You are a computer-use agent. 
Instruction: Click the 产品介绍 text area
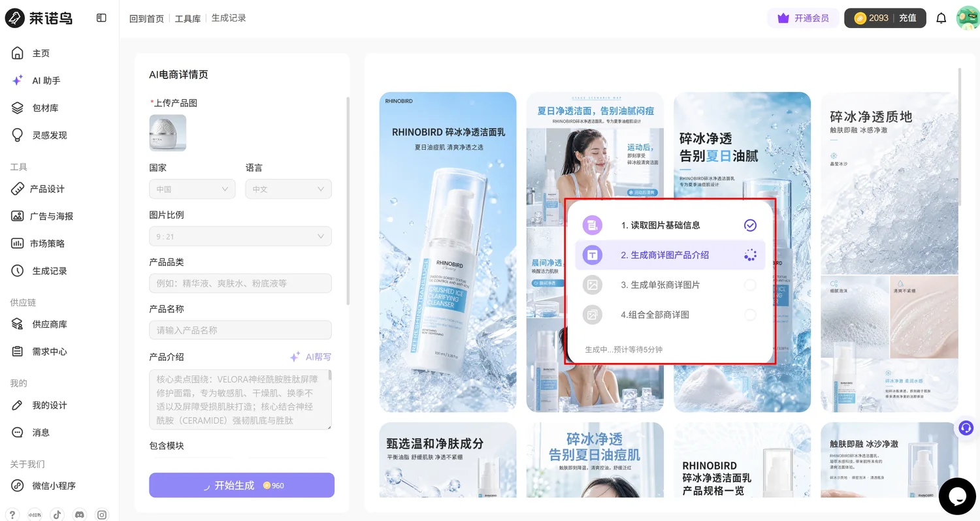tap(240, 400)
